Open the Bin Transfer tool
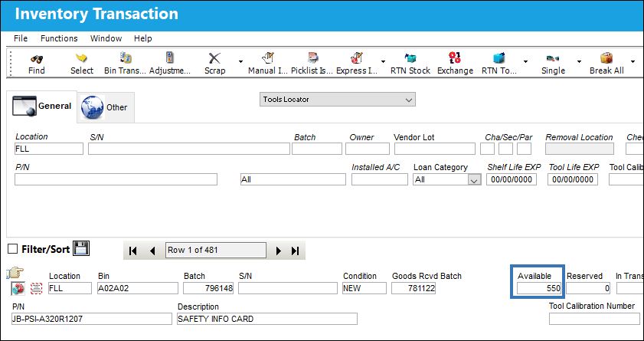The image size is (644, 341). coord(125,64)
